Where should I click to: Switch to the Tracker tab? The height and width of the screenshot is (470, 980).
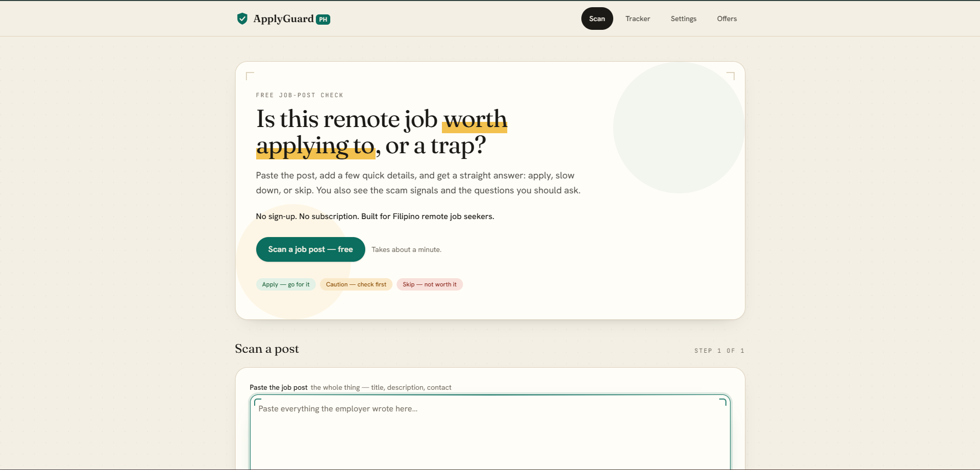(x=637, y=19)
